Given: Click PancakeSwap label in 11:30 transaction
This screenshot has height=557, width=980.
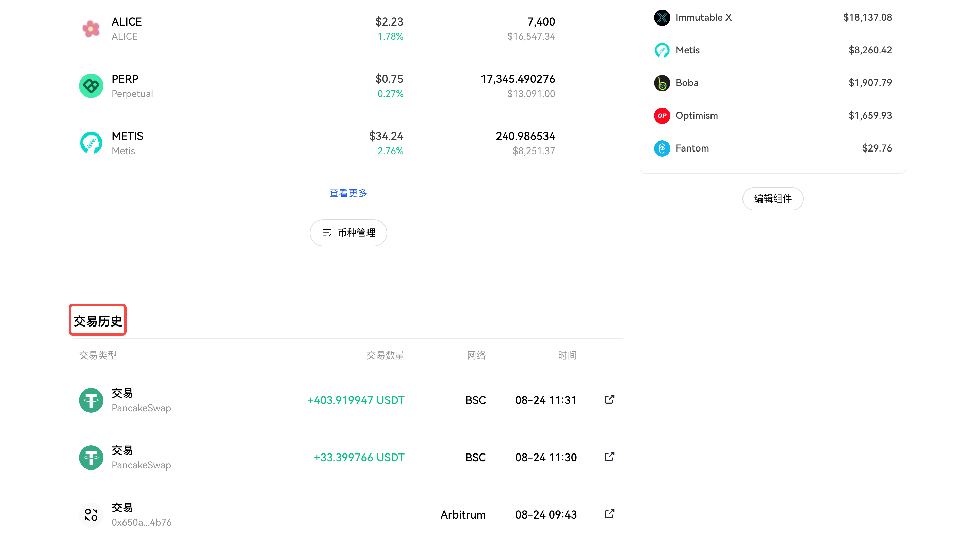Looking at the screenshot, I should click(141, 465).
